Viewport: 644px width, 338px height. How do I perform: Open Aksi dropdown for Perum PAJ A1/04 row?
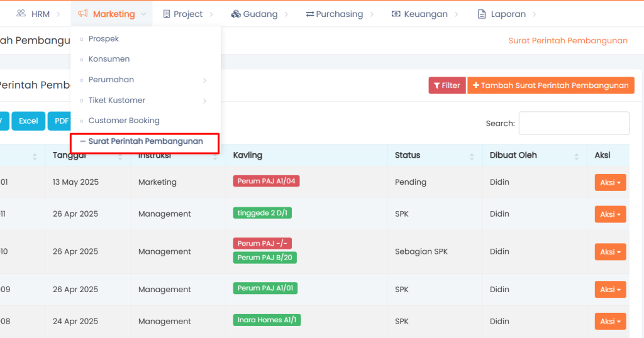tap(610, 182)
